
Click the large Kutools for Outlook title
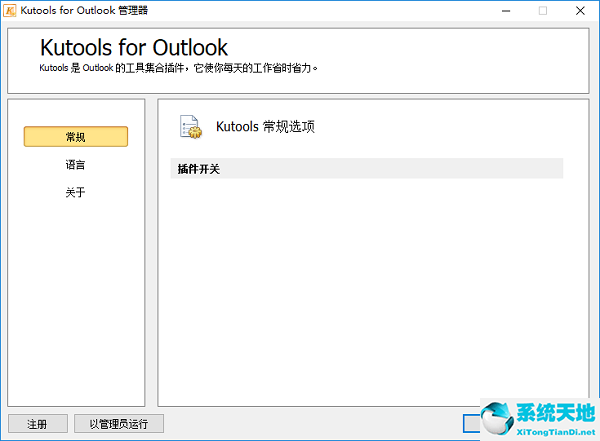[134, 47]
